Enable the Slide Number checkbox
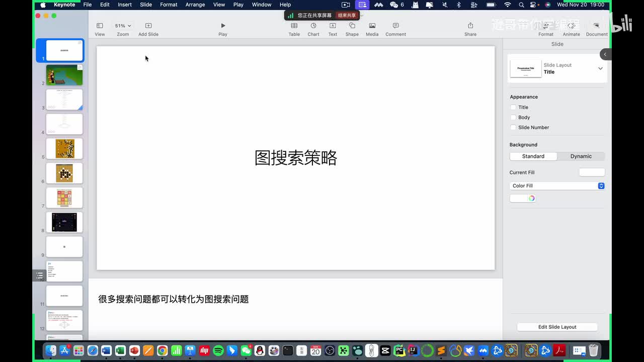 [513, 127]
